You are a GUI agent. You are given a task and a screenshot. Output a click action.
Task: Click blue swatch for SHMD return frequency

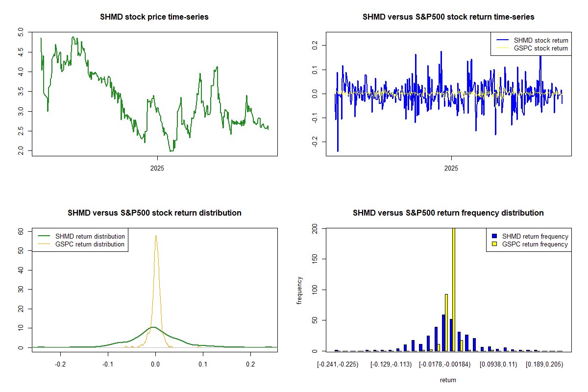(496, 236)
